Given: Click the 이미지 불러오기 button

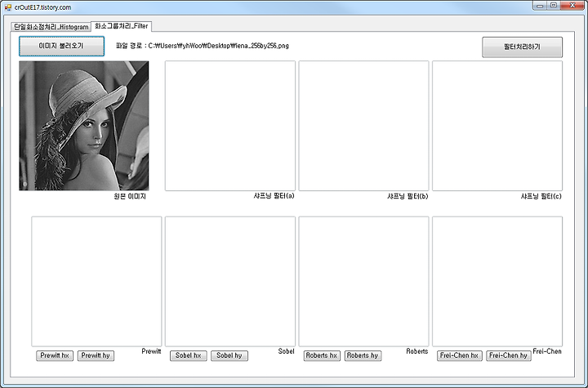Looking at the screenshot, I should pos(61,47).
